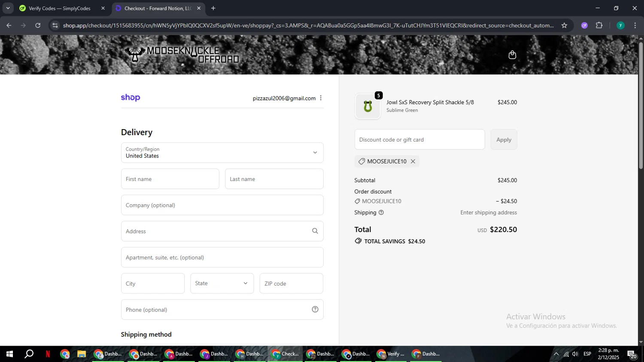Reload the checkout page
The height and width of the screenshot is (362, 644).
(38, 25)
